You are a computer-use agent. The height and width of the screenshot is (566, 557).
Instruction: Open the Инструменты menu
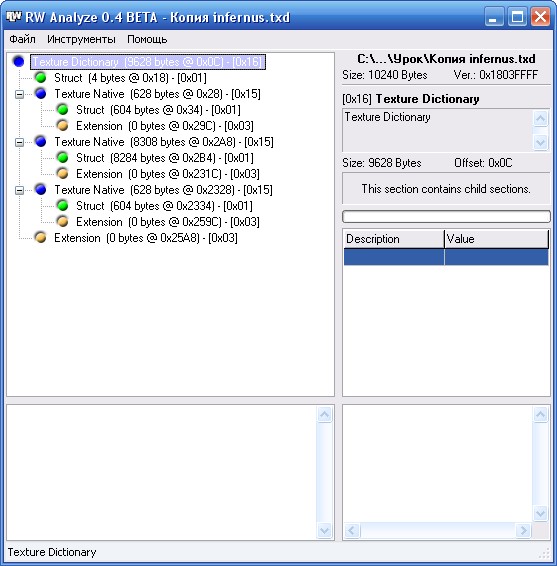(81, 39)
